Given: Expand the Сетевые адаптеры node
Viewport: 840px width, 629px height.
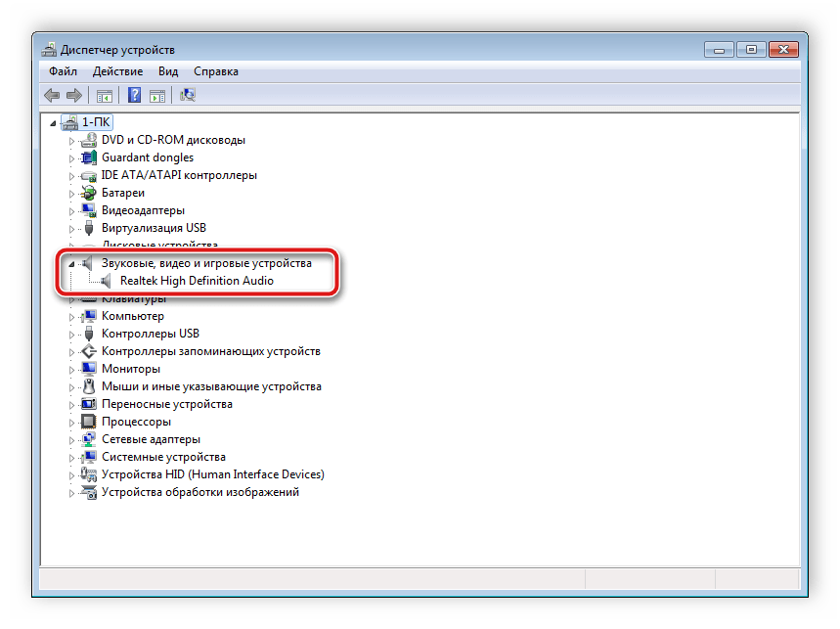Looking at the screenshot, I should tap(71, 440).
